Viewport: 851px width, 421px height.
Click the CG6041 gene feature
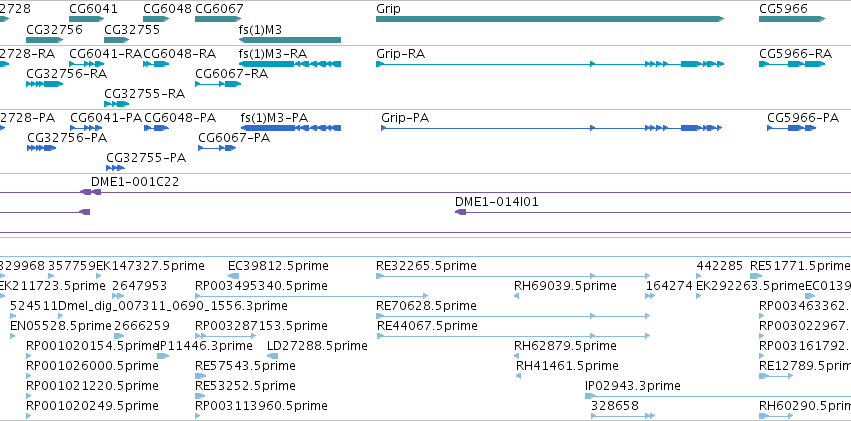pos(86,19)
